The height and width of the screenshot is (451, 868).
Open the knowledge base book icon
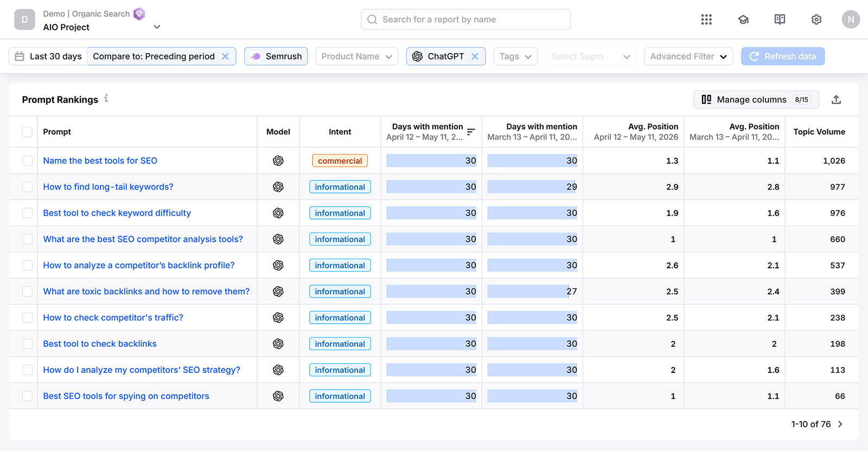[x=780, y=20]
